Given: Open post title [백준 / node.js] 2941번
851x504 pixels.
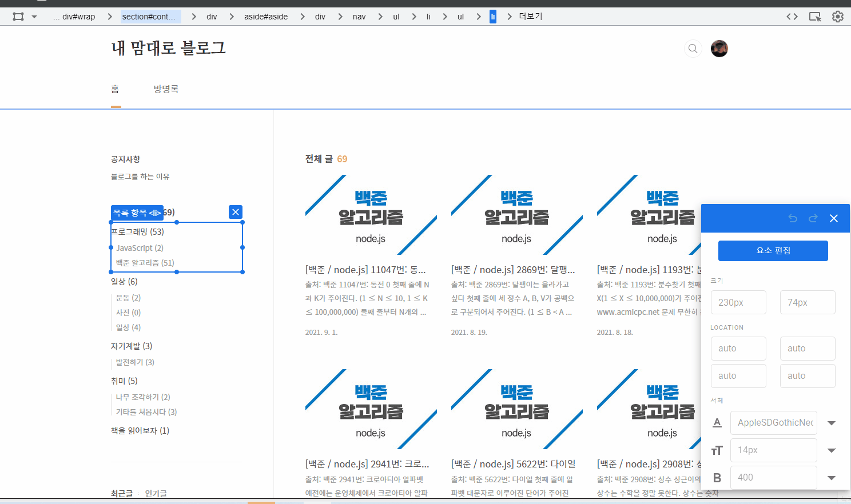Looking at the screenshot, I should (367, 464).
